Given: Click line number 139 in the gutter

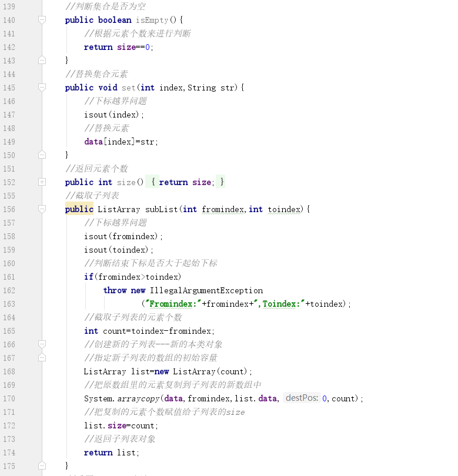Looking at the screenshot, I should point(9,6).
